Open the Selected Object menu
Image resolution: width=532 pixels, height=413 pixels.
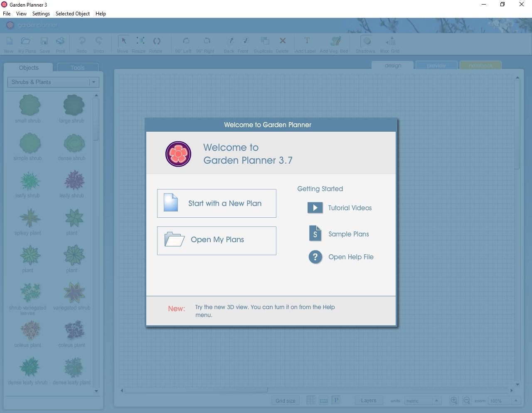(x=73, y=14)
